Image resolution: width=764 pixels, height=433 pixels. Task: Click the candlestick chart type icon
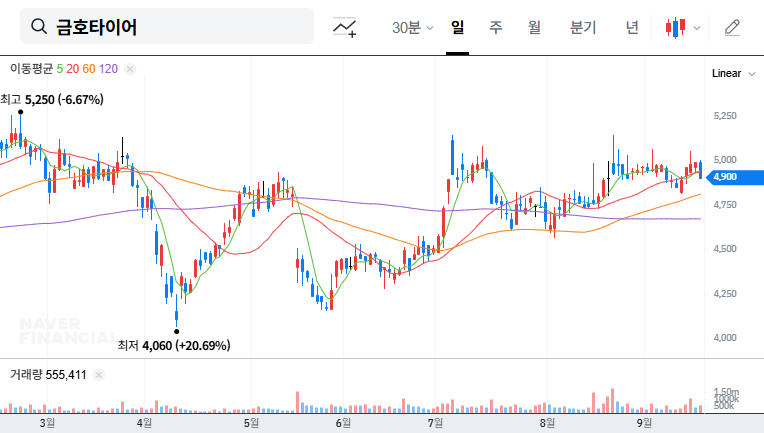[x=676, y=28]
